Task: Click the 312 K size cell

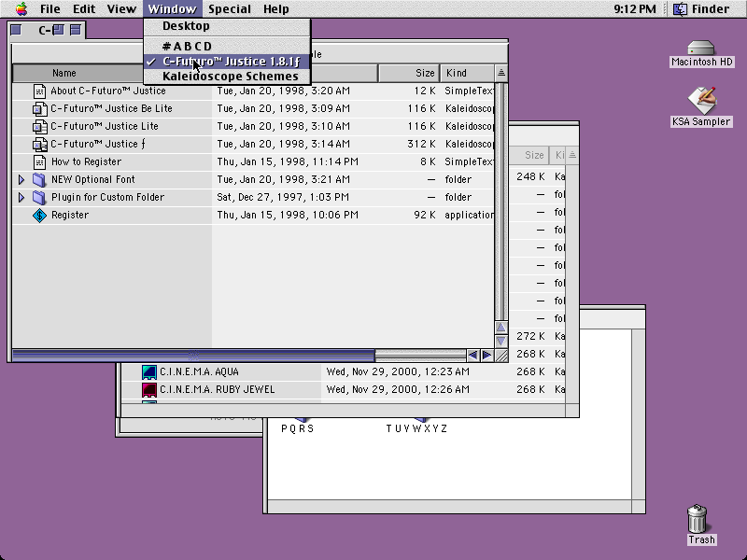Action: click(421, 144)
